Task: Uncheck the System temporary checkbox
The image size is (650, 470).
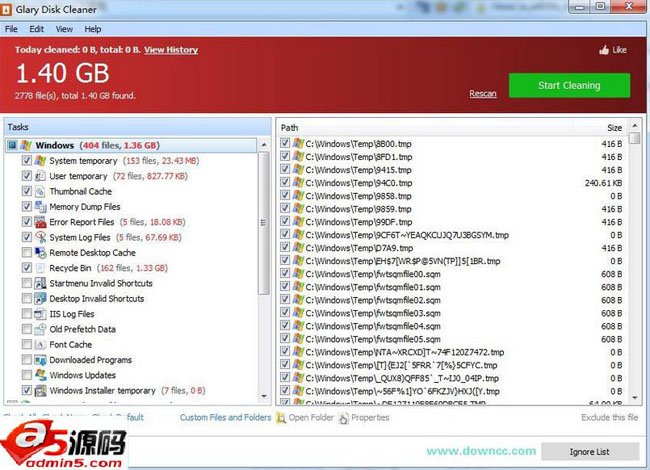Action: [27, 161]
